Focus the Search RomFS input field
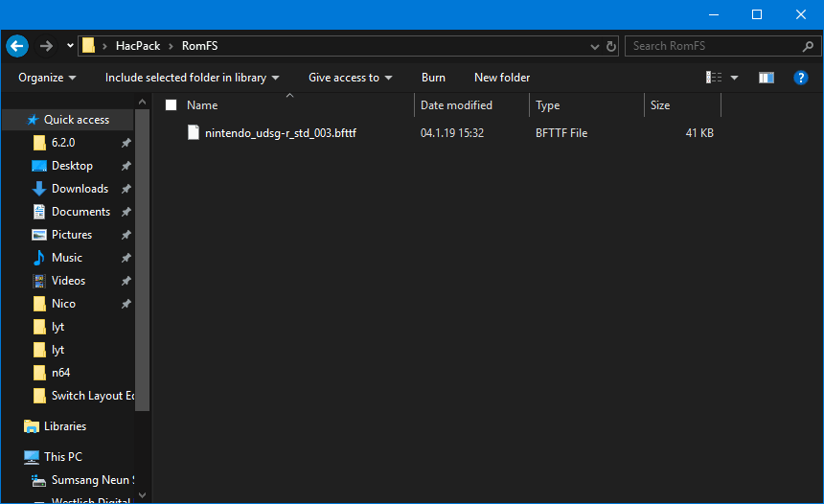Screen dimensions: 824x504 click(715, 46)
